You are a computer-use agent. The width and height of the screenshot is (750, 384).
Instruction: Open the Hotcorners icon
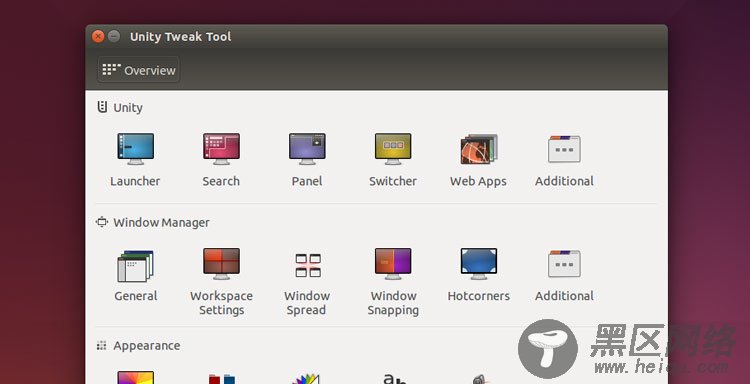click(479, 263)
